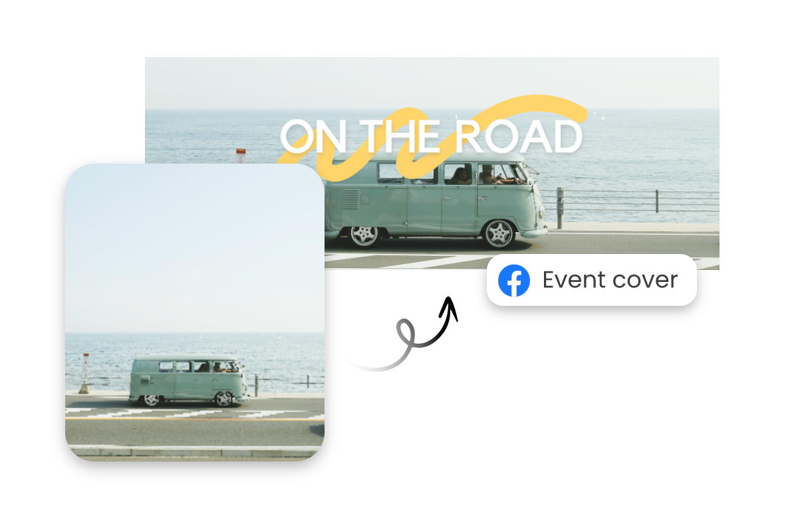Click the ON THE ROAD headline text

(x=431, y=136)
